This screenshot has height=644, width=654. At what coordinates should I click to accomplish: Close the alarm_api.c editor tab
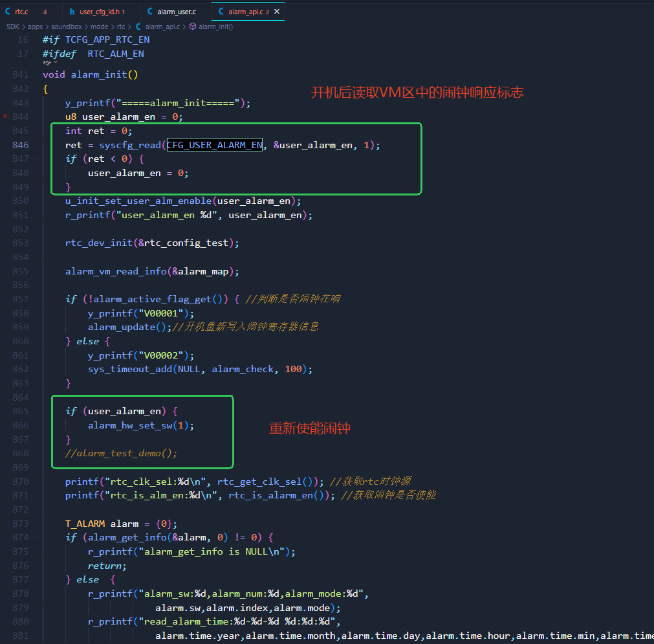(276, 12)
